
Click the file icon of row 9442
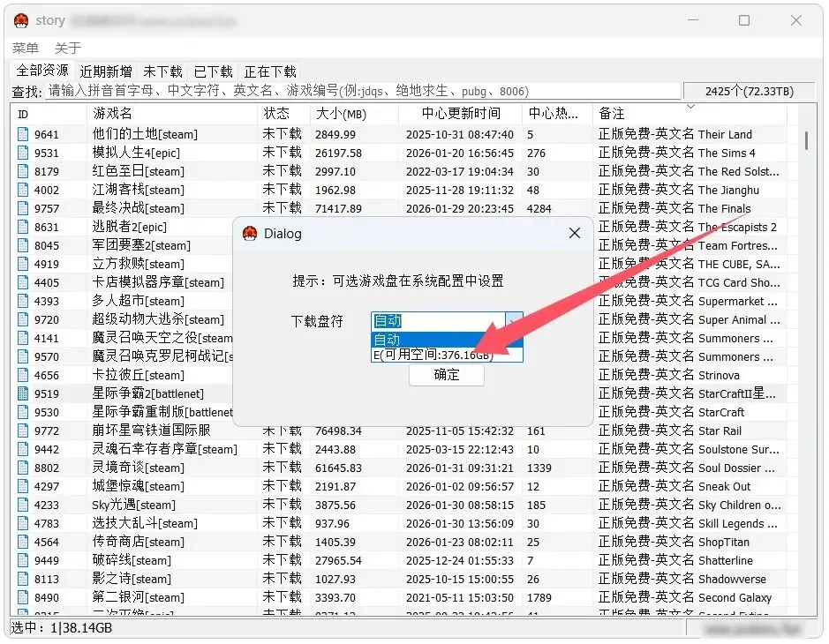23,449
